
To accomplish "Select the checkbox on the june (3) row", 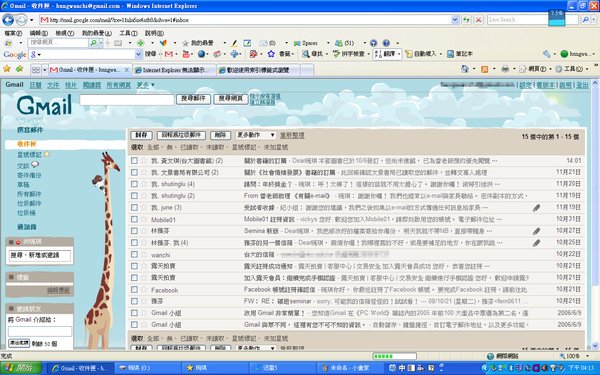I will (134, 207).
